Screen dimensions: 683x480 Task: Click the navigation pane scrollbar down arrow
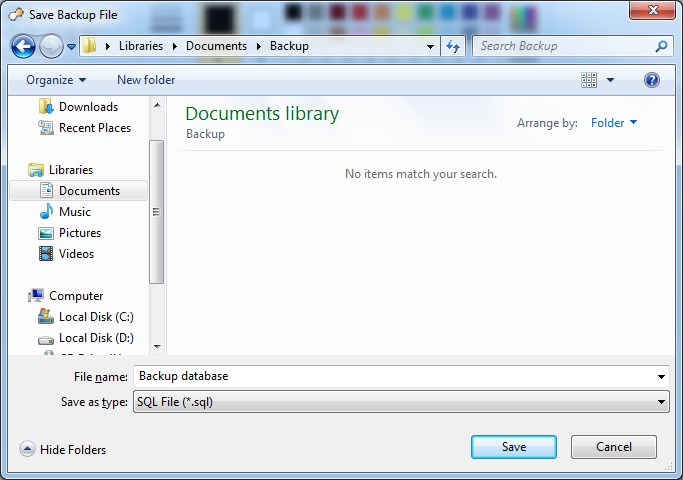(157, 346)
